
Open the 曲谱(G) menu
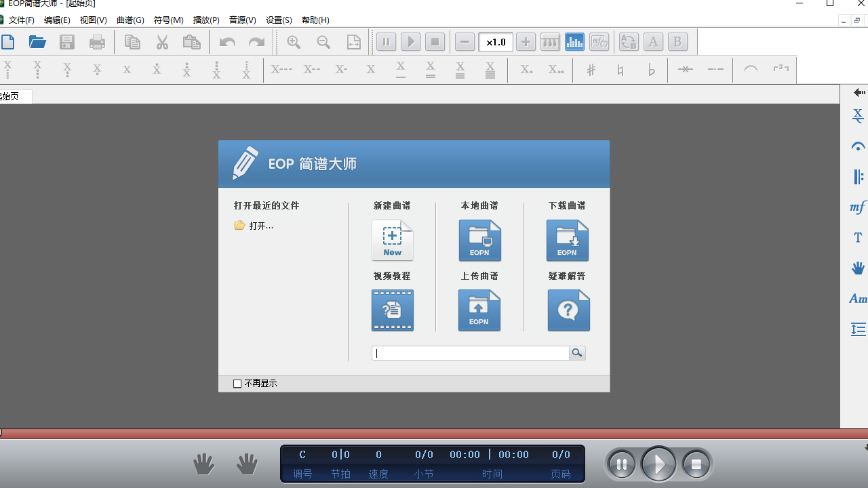click(x=130, y=20)
